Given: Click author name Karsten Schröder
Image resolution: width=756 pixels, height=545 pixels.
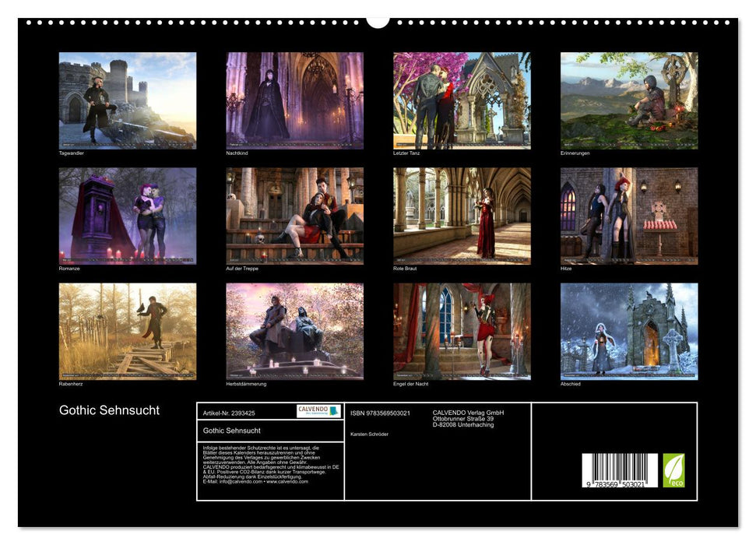Looking at the screenshot, I should coord(369,434).
